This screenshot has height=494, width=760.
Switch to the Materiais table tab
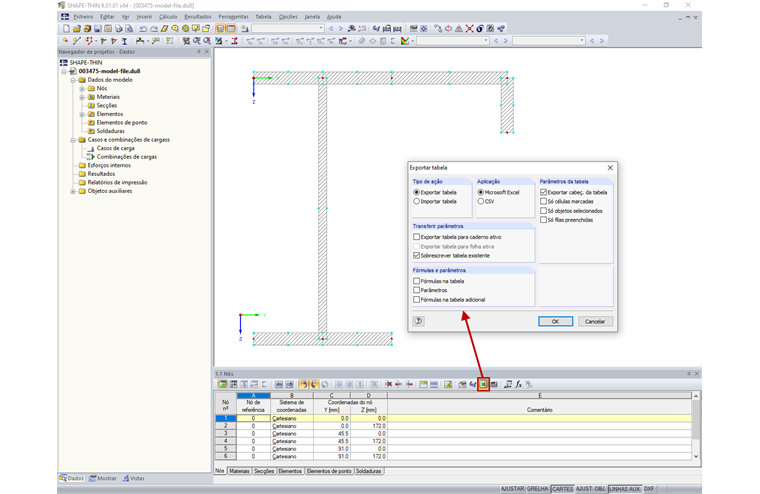tap(239, 471)
